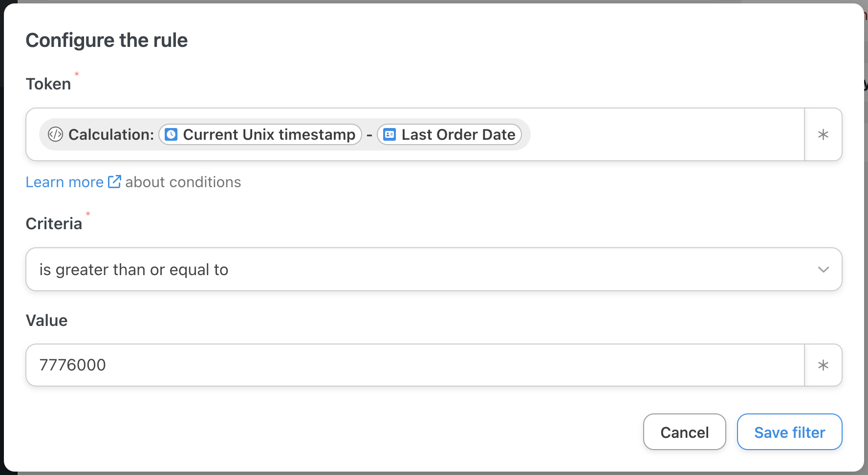This screenshot has height=475, width=868.
Task: Click the clock icon on Current Unix timestamp
Action: tap(171, 134)
